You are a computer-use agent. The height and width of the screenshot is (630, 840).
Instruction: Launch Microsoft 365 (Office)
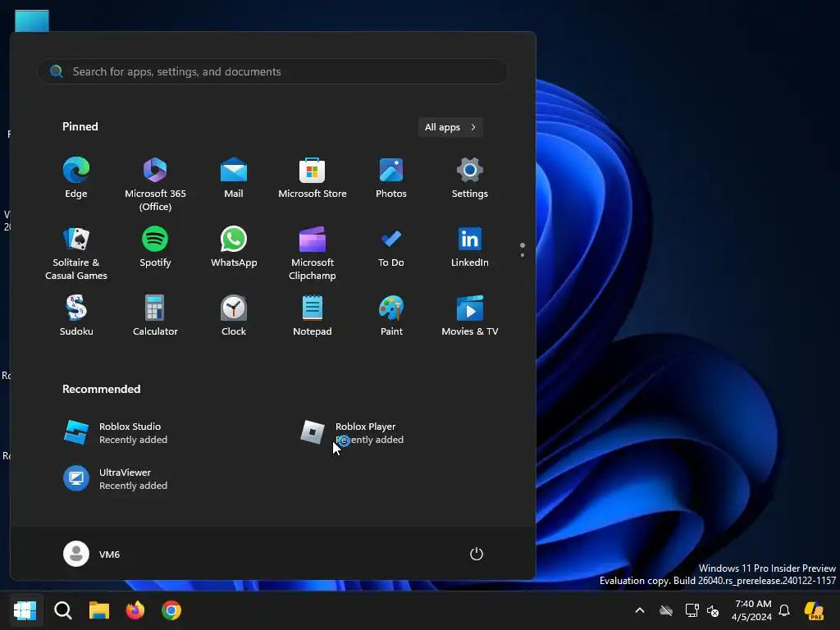pos(155,184)
